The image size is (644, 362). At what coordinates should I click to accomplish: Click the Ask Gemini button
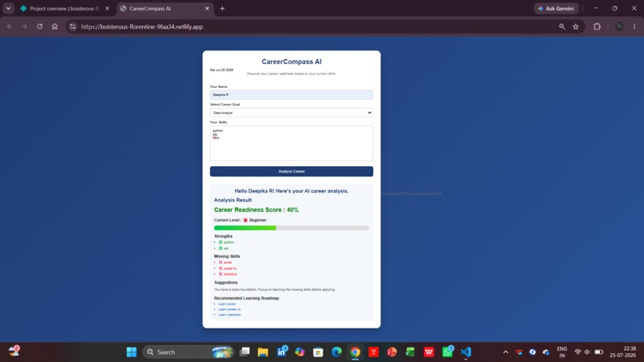556,8
